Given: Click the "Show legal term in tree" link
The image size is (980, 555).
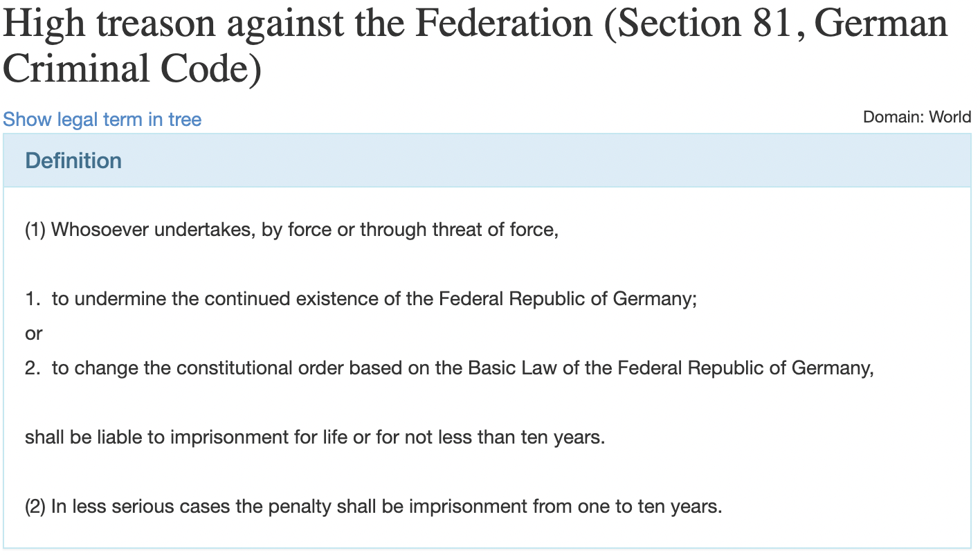Looking at the screenshot, I should (x=102, y=120).
